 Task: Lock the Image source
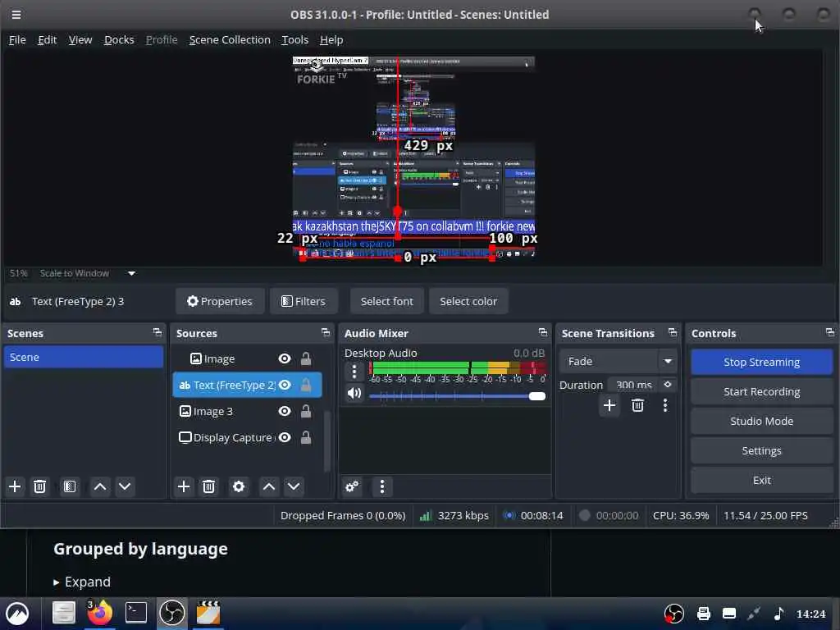pyautogui.click(x=306, y=358)
